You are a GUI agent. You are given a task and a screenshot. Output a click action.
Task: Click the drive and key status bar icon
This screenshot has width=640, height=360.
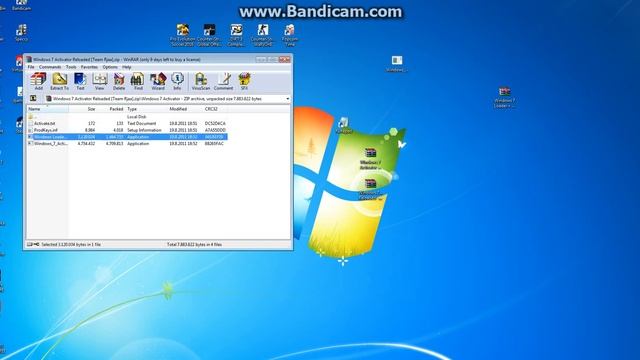point(33,244)
